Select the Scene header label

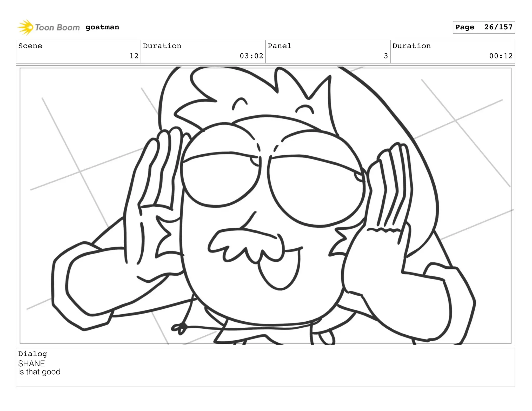coord(30,46)
